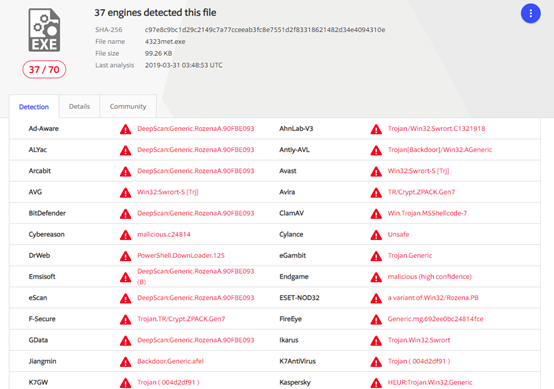This screenshot has width=554, height=389.
Task: Click Avast's Win32:Swrort-S [Trj] result
Action: tap(418, 171)
